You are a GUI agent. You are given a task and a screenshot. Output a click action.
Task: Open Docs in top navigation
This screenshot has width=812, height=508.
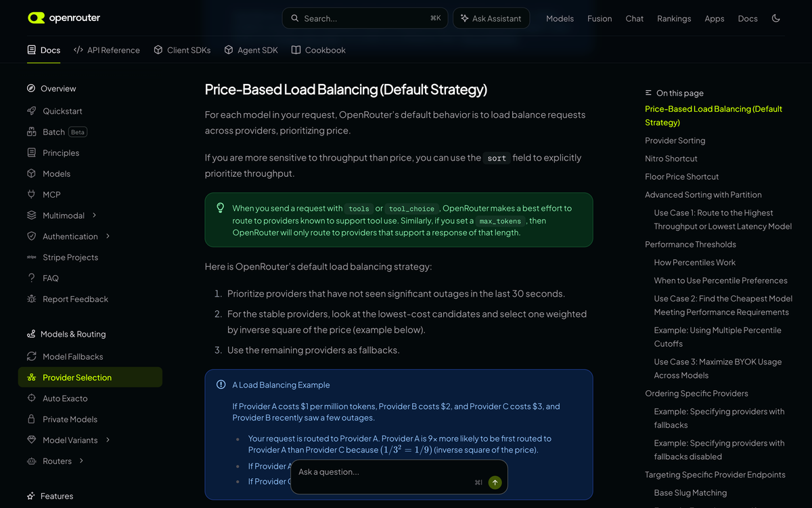748,18
